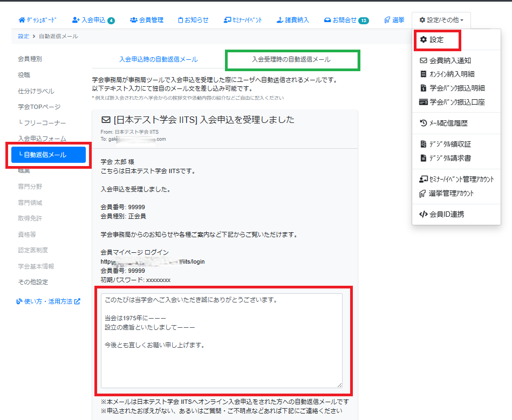
Task: Switch to 入会申込時の自動返信メール tab
Action: click(158, 59)
